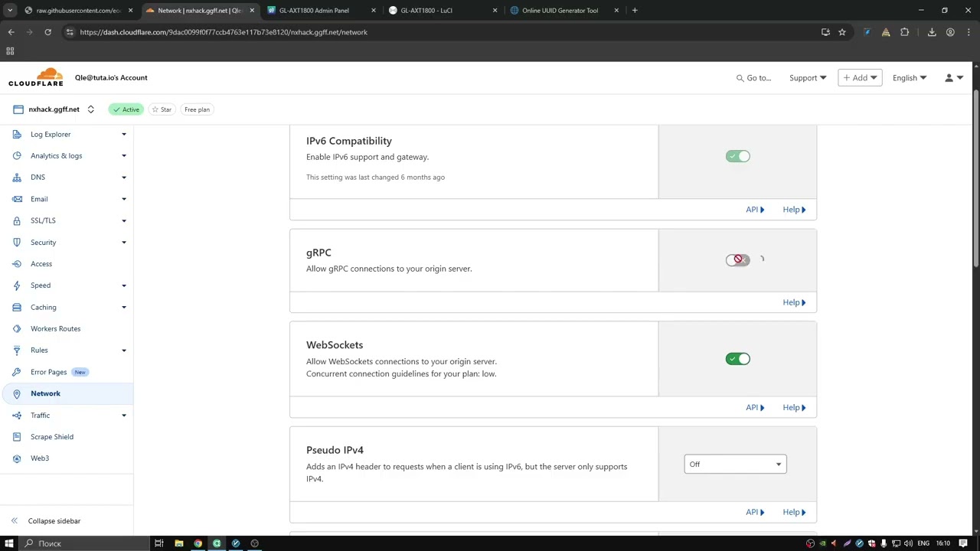Click Collapse sidebar
This screenshot has height=551, width=980.
click(x=46, y=521)
